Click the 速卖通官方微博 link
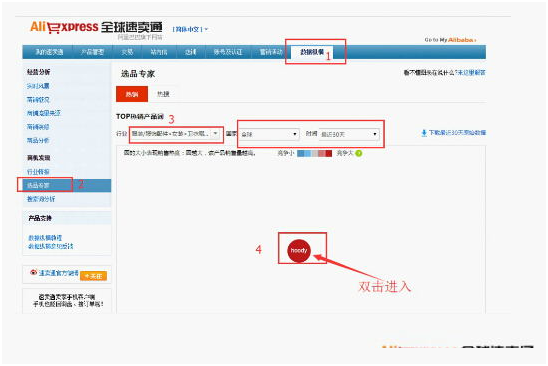 click(58, 273)
